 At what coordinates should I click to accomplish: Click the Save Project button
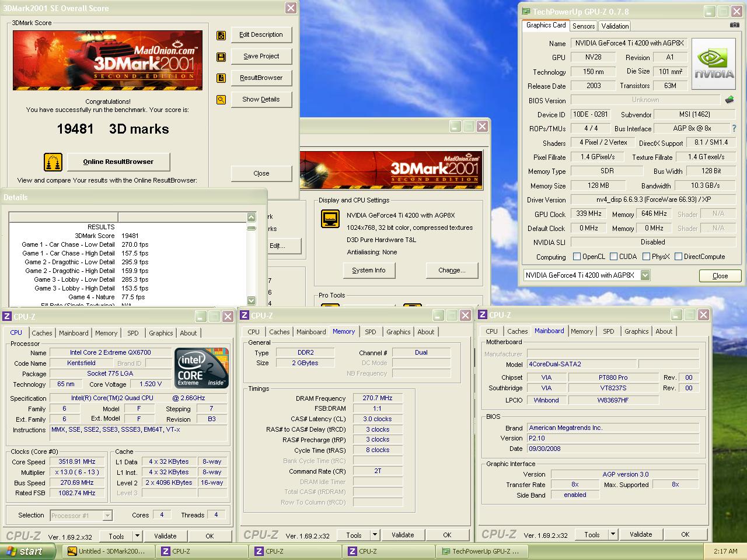(x=261, y=57)
